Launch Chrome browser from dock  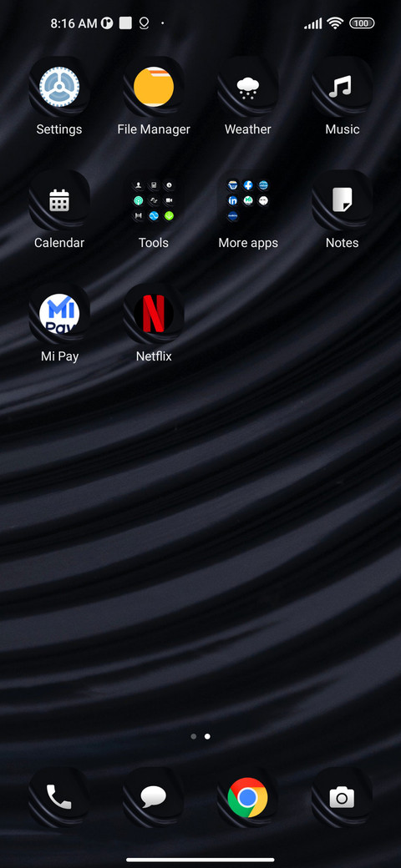[247, 798]
